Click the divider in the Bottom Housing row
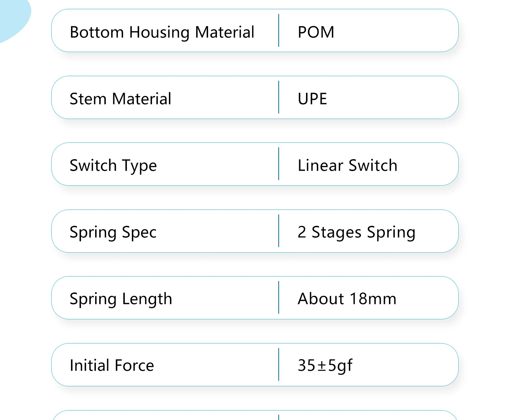510x420 pixels. [279, 31]
